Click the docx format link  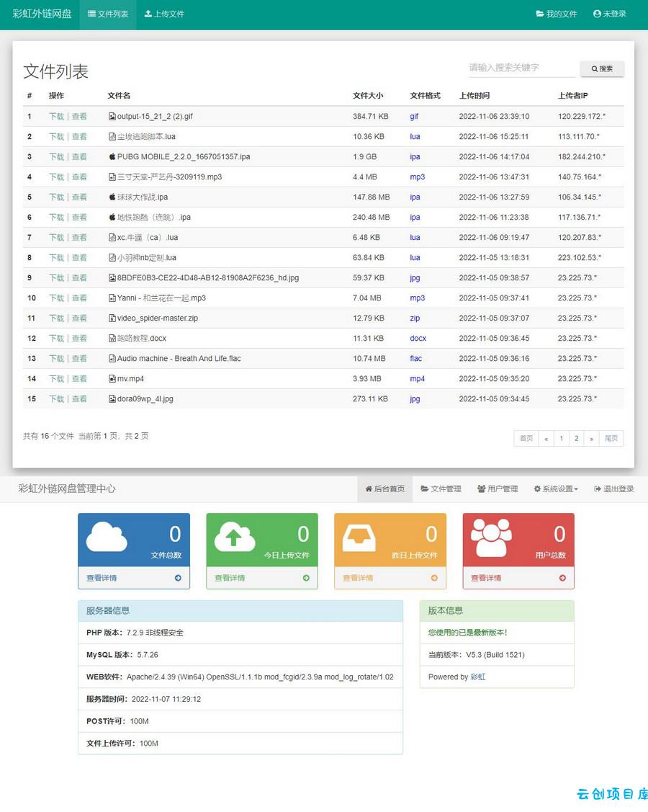(x=418, y=339)
